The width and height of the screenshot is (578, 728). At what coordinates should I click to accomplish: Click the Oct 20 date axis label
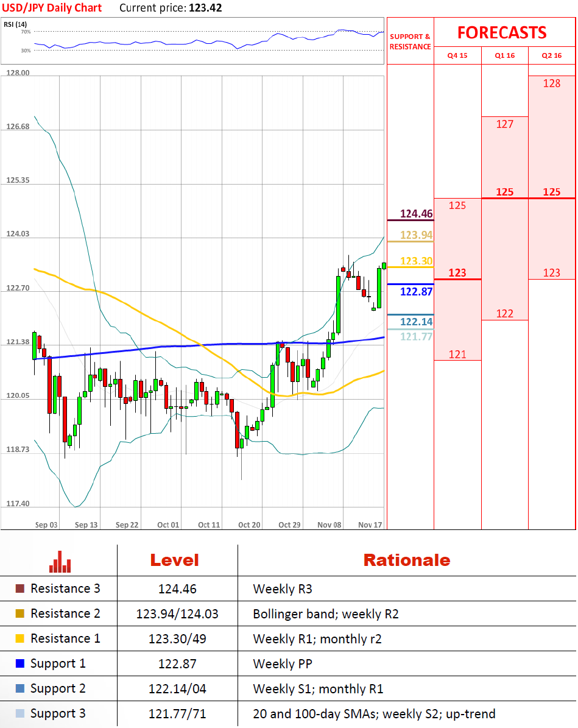249,525
